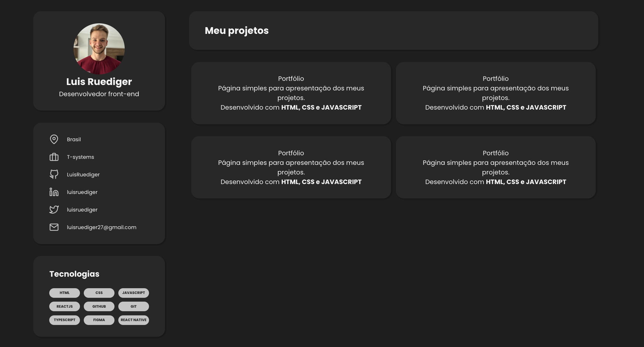Open the Twitter bird icon
Viewport: 644px width, 347px height.
click(54, 210)
